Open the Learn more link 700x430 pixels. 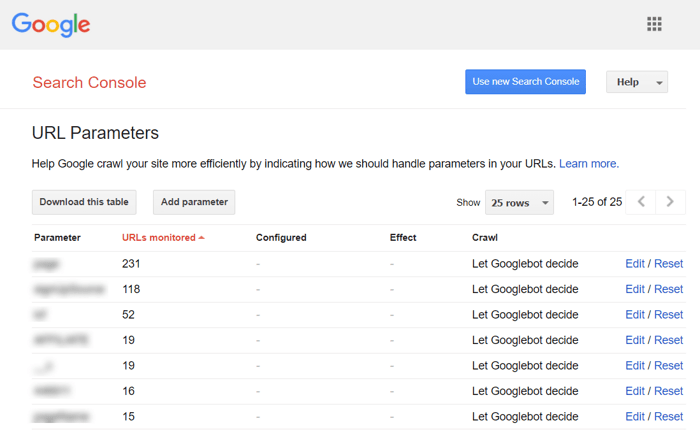pyautogui.click(x=589, y=164)
